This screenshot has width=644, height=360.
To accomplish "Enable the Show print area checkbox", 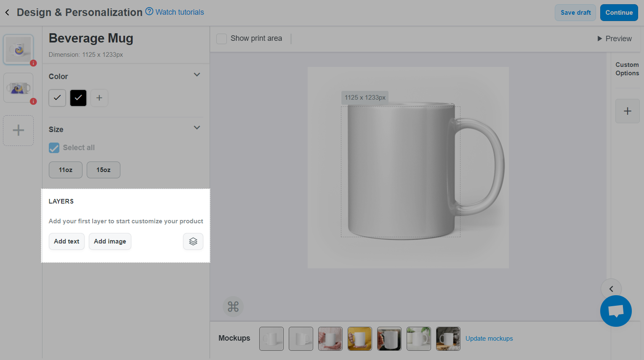I will point(222,39).
